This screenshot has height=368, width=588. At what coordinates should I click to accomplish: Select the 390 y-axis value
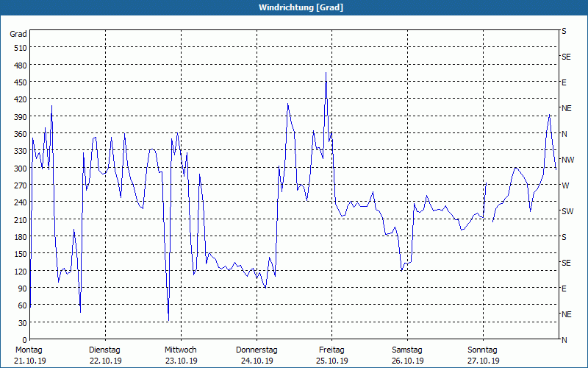point(21,117)
